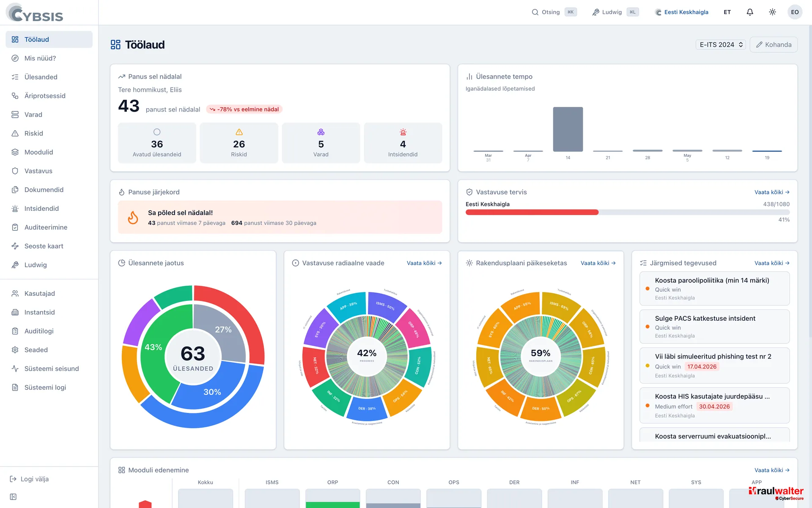Click the Kohanda customize button

[774, 44]
